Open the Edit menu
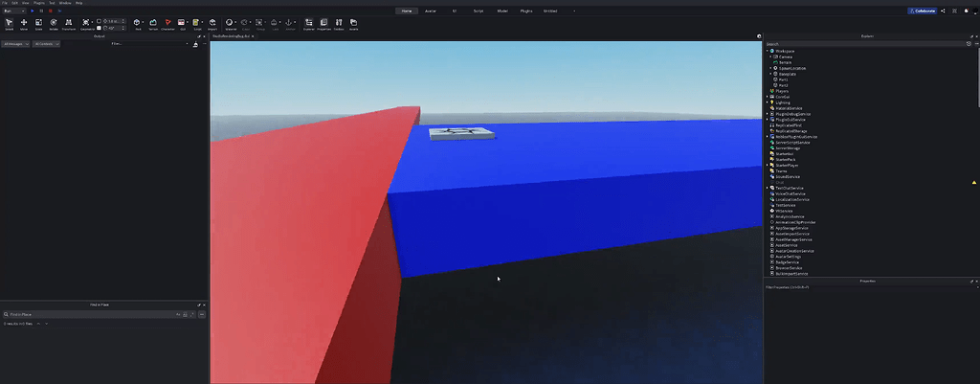980x384 pixels. pyautogui.click(x=15, y=3)
